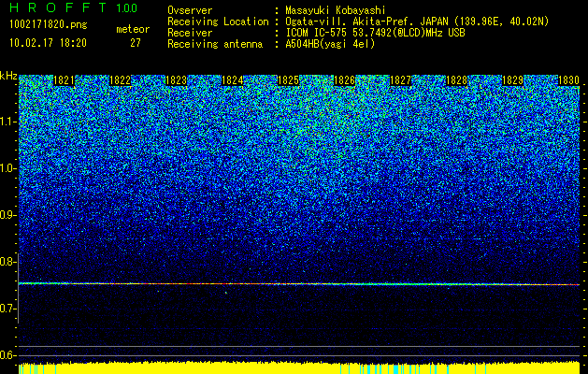Click the 0.8 kHz axis label
The width and height of the screenshot is (588, 374).
click(x=8, y=262)
